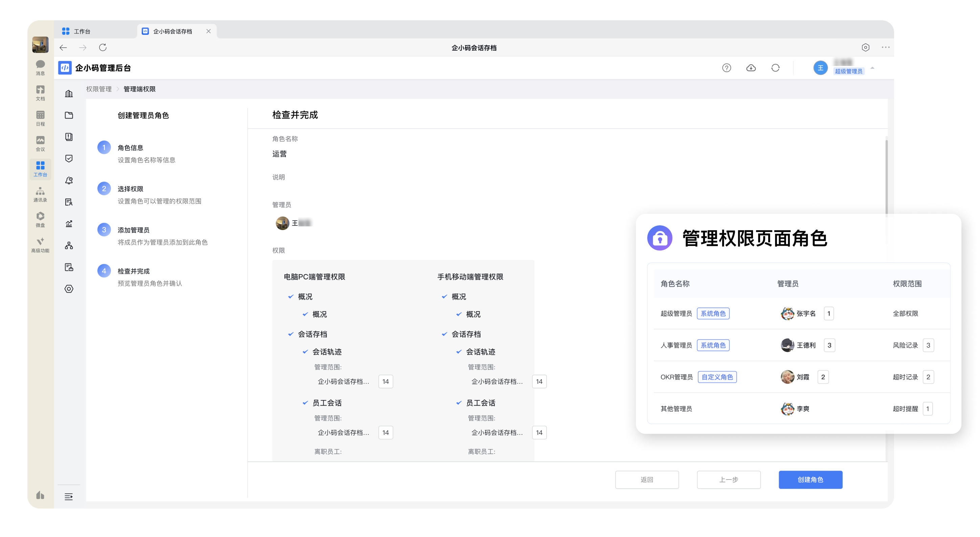This screenshot has height=537, width=980.
Task: Collapse the admin sidebar menu
Action: [x=68, y=497]
